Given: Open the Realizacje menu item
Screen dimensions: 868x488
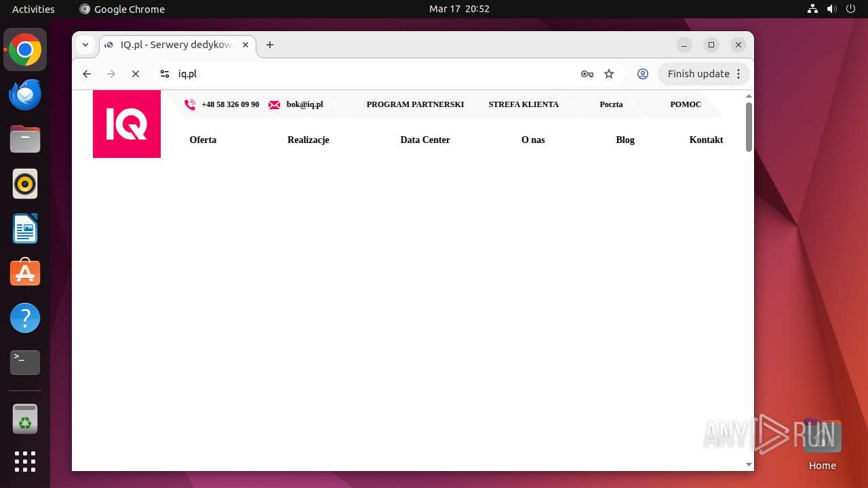Looking at the screenshot, I should pos(308,140).
